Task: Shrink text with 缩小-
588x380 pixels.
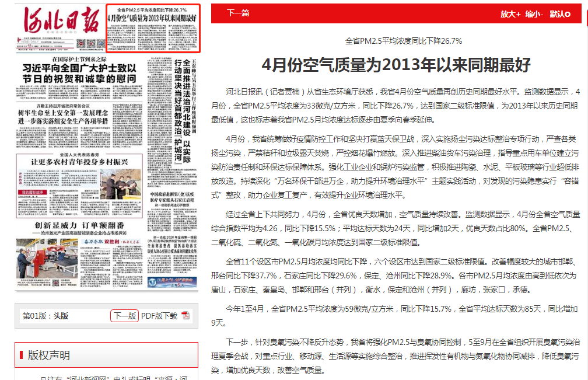Action: click(x=534, y=14)
